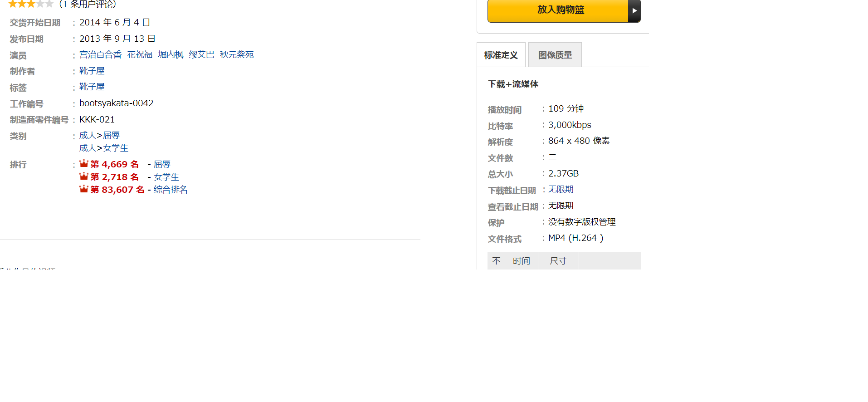Screen dimensions: 868x402
Task: Open the 屈辱 ranking link
Action: click(x=162, y=164)
